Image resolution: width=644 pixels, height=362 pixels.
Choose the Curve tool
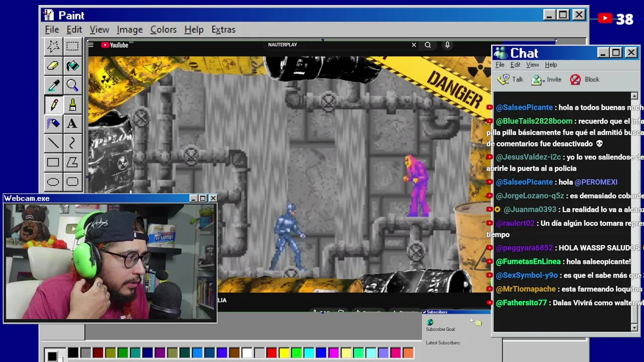[72, 143]
